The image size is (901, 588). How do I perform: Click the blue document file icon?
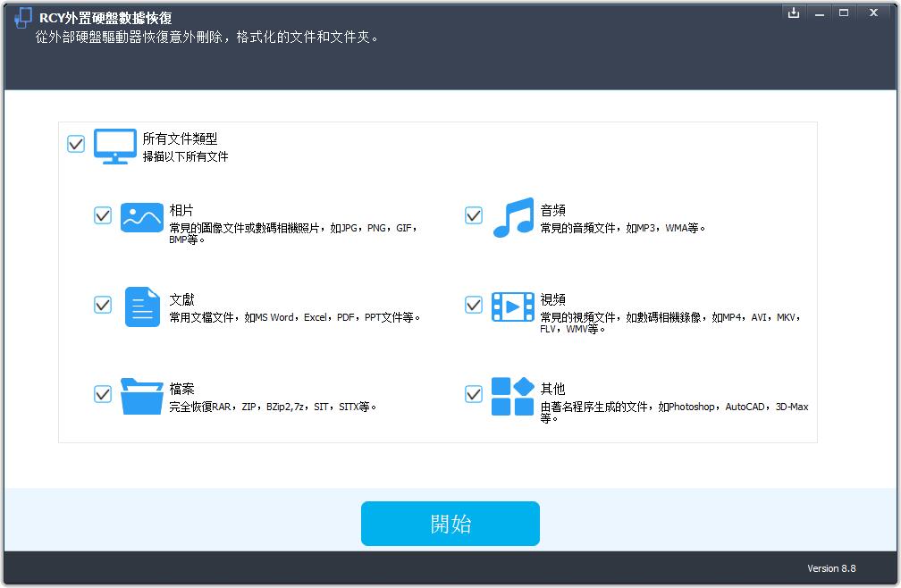click(x=141, y=307)
